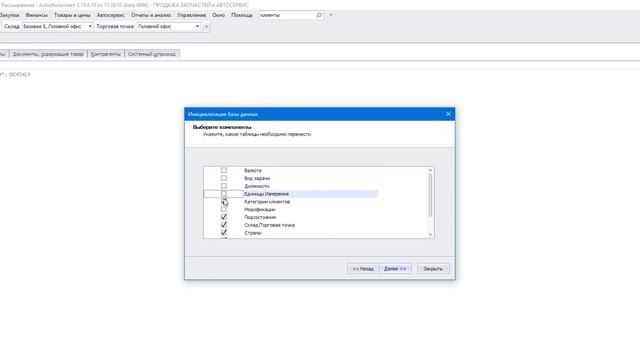Select the Модификации row label

tap(260, 209)
